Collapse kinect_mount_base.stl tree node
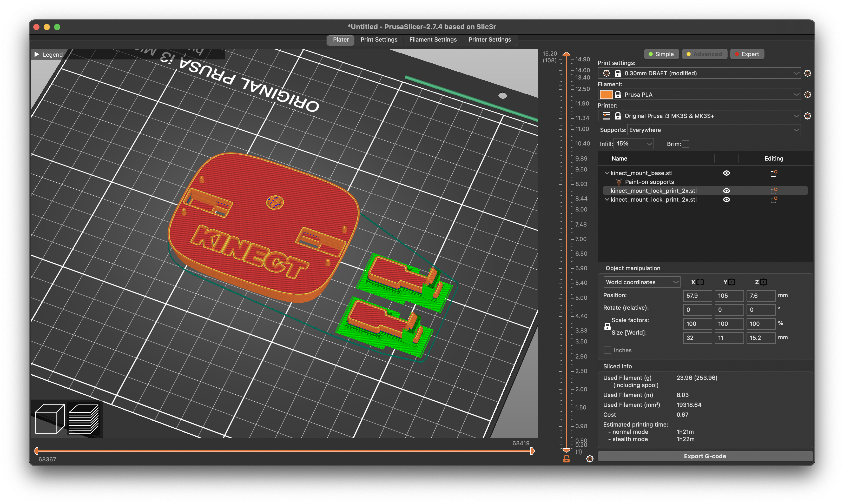 click(606, 173)
